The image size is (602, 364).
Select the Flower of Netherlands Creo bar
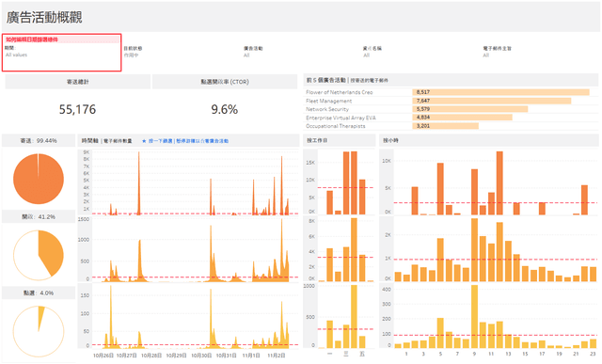[x=500, y=92]
